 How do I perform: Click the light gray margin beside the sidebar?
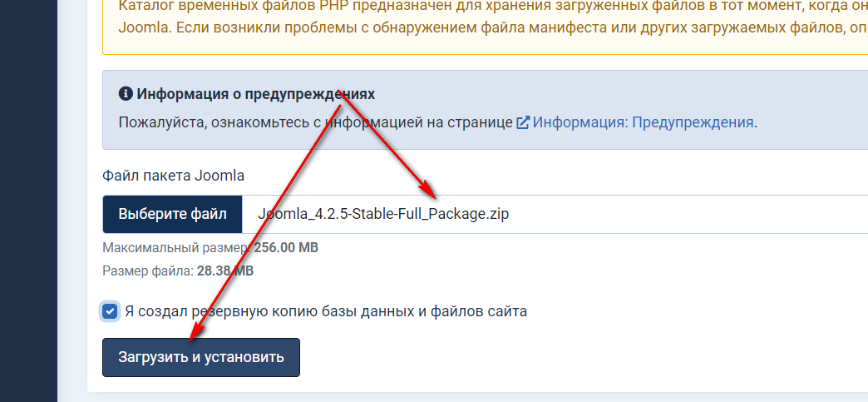click(72, 200)
